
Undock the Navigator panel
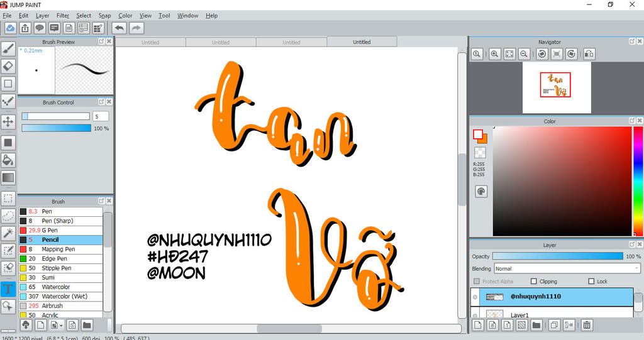coord(632,41)
